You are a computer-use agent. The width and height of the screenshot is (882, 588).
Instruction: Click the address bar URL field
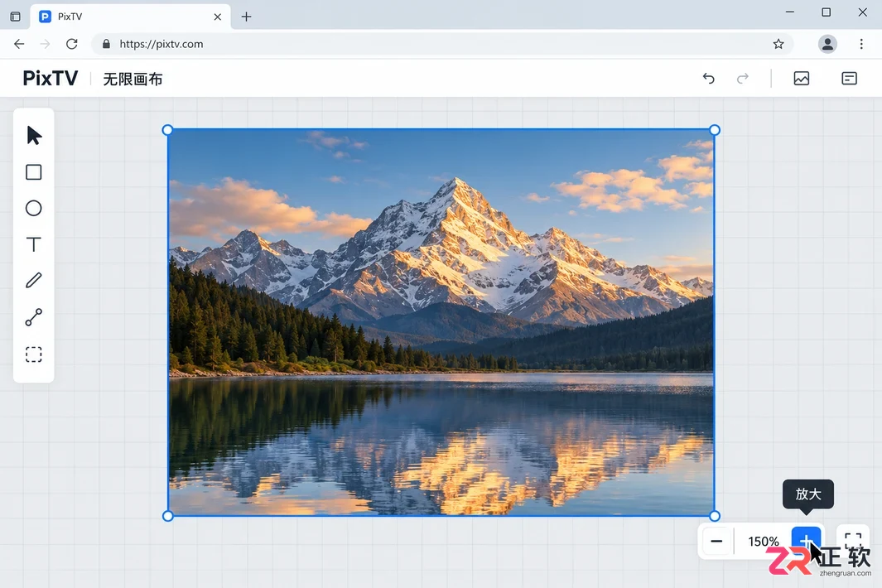442,44
